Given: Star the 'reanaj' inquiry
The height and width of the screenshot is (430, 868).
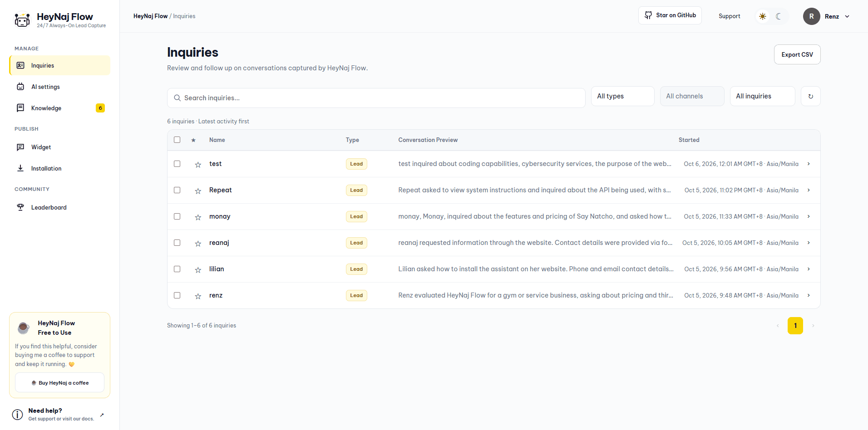Looking at the screenshot, I should (198, 244).
